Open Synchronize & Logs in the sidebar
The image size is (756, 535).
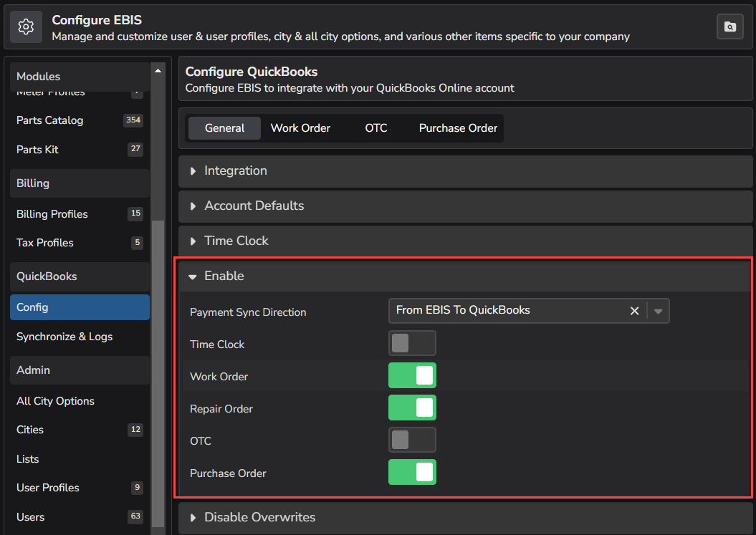pyautogui.click(x=64, y=337)
